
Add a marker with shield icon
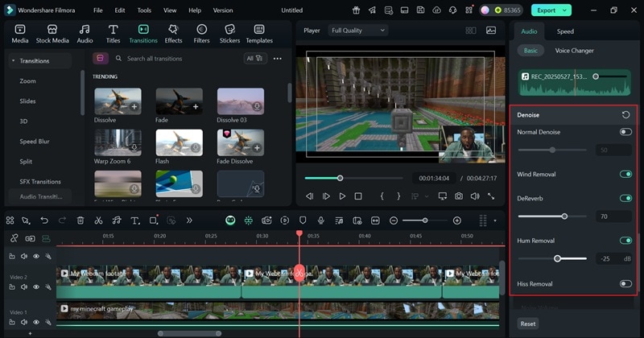pyautogui.click(x=303, y=221)
